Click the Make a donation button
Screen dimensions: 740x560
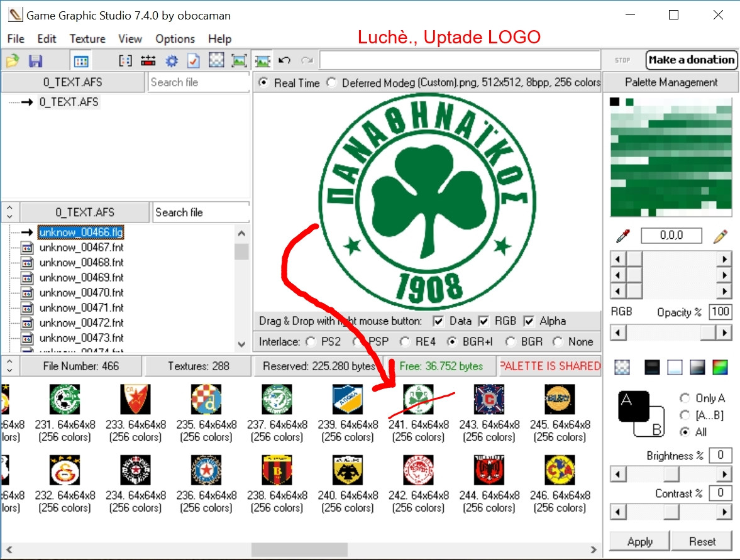click(x=692, y=60)
